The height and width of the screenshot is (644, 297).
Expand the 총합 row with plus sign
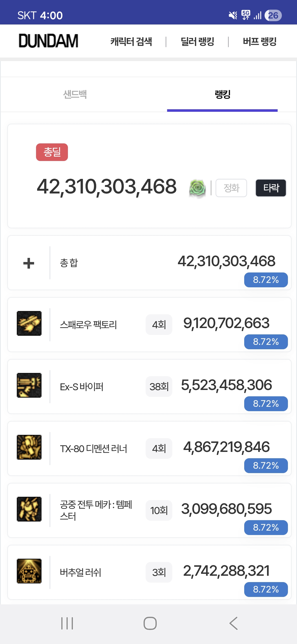[29, 263]
